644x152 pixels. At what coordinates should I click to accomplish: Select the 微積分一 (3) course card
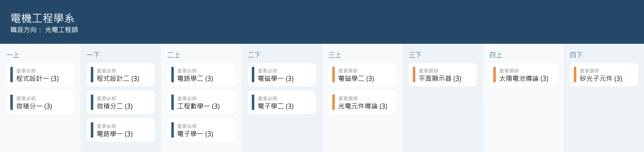coord(40,102)
